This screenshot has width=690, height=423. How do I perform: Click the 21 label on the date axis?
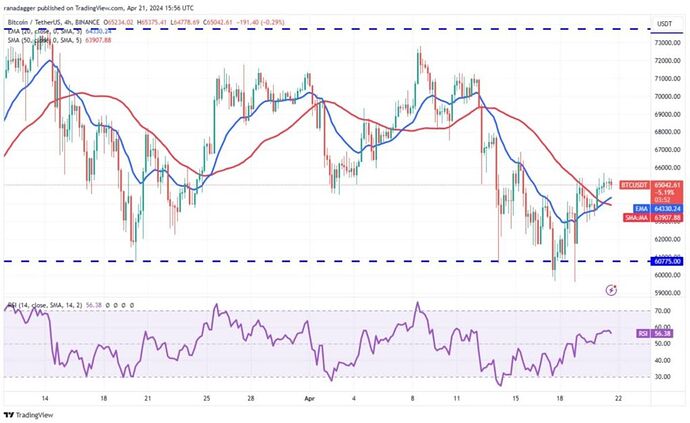pyautogui.click(x=148, y=399)
